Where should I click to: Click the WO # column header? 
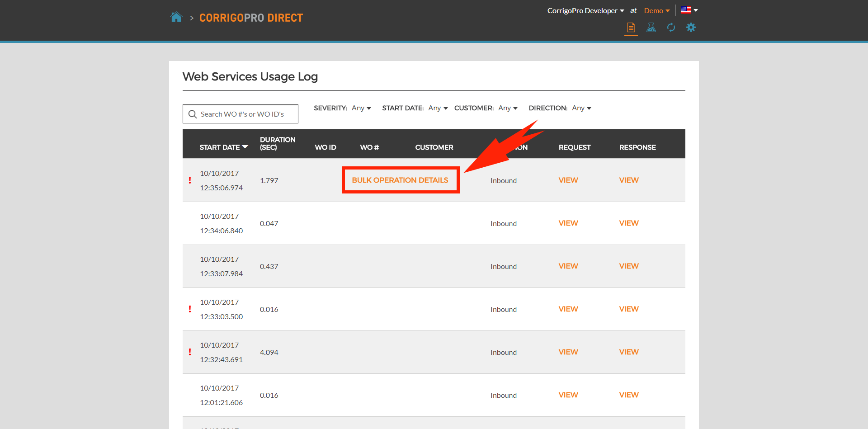[369, 147]
